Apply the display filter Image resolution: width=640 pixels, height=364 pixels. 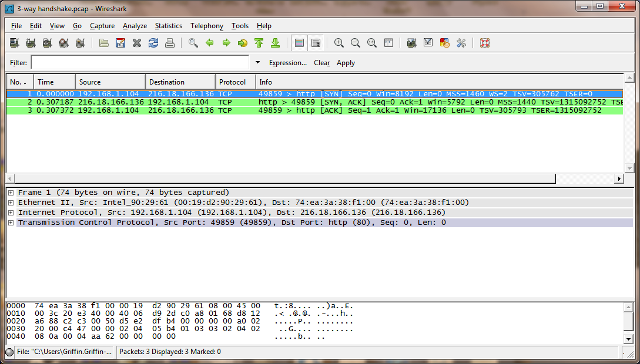click(x=346, y=63)
